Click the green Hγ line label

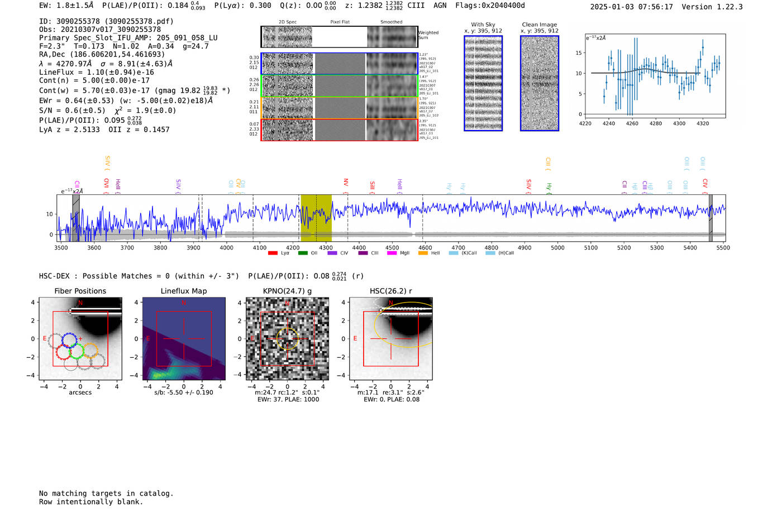point(549,187)
